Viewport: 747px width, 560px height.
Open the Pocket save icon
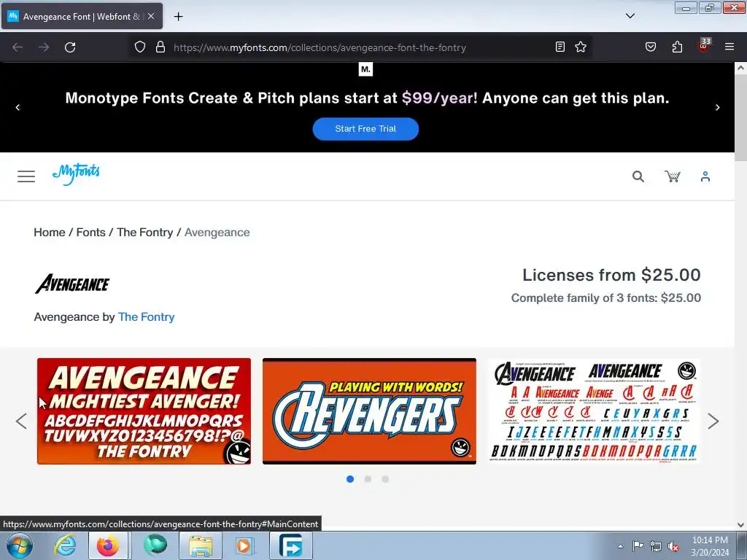(650, 47)
